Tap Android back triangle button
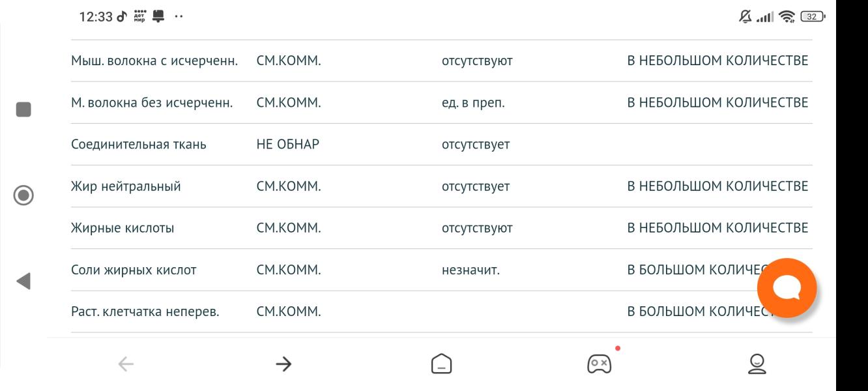The image size is (868, 391). point(23,281)
